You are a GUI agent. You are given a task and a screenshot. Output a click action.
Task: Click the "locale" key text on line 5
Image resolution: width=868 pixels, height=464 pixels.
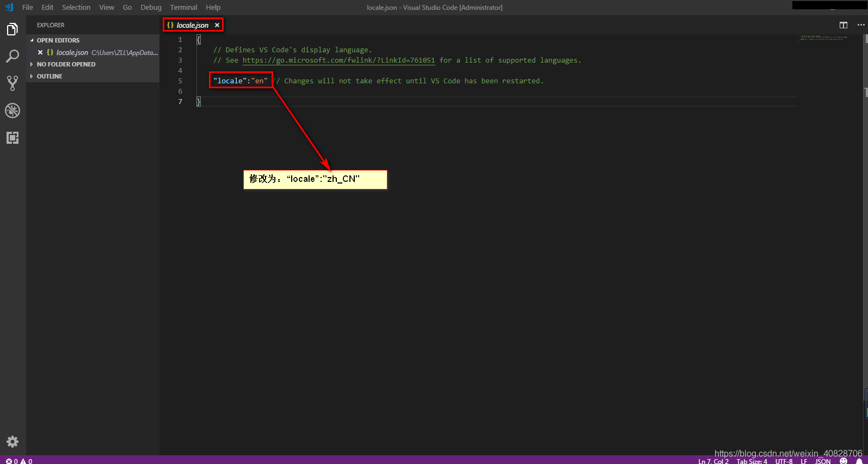(230, 81)
